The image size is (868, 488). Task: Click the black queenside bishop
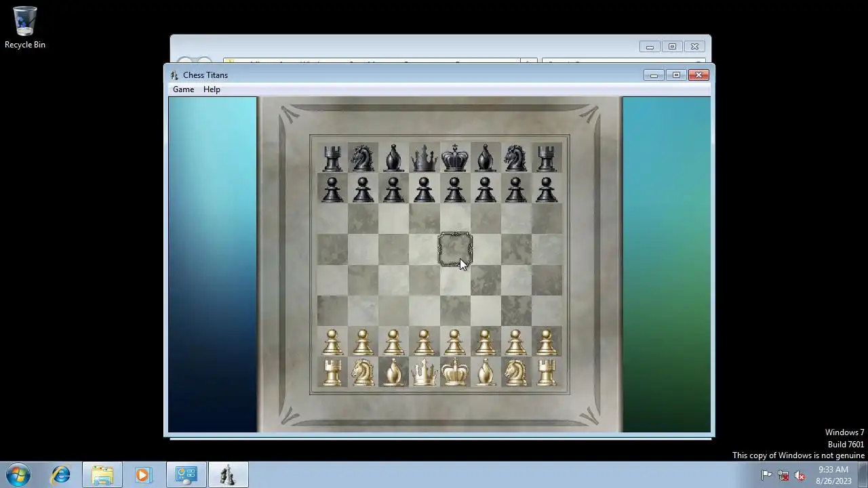tap(393, 158)
